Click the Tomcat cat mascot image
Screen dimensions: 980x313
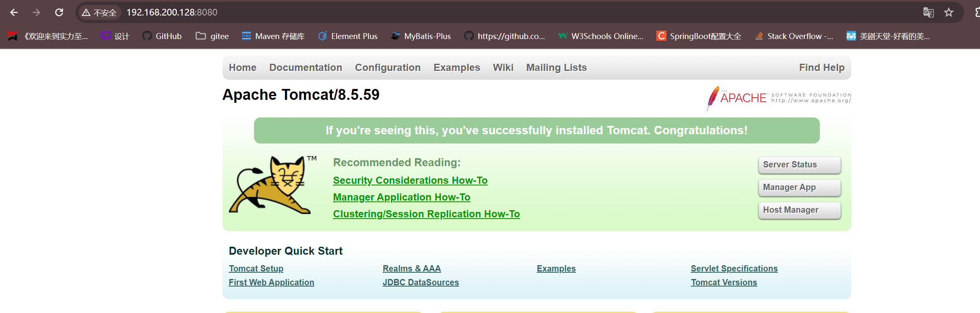tap(272, 185)
